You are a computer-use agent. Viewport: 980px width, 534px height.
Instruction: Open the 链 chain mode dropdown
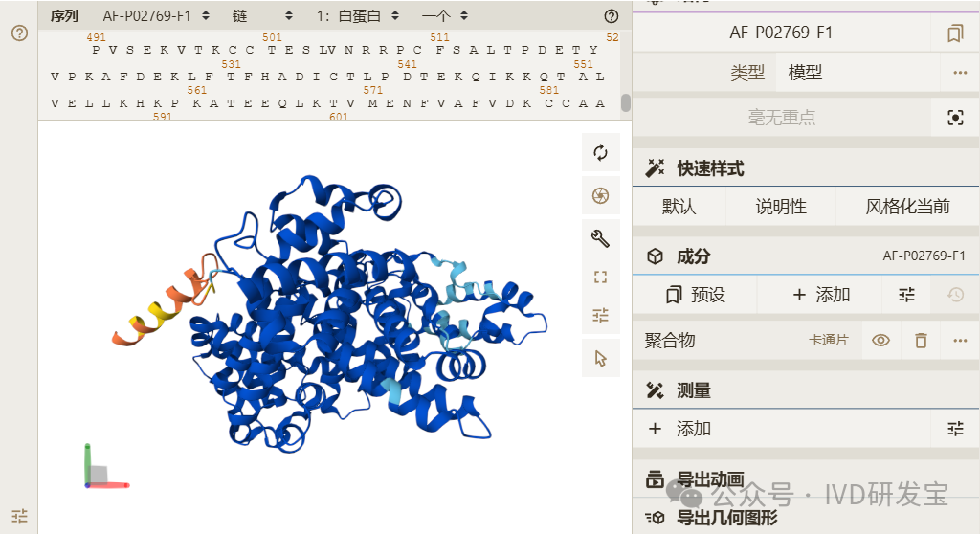pyautogui.click(x=261, y=16)
